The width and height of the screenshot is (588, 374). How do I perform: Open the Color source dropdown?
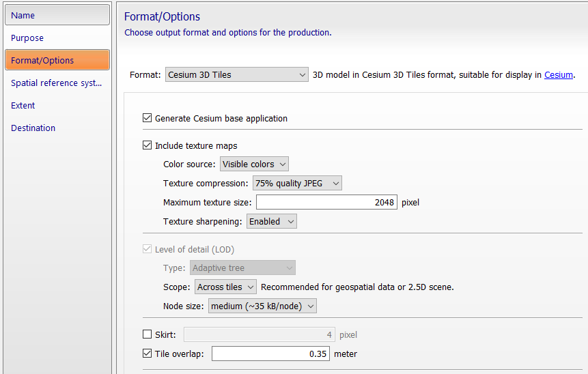coord(254,164)
